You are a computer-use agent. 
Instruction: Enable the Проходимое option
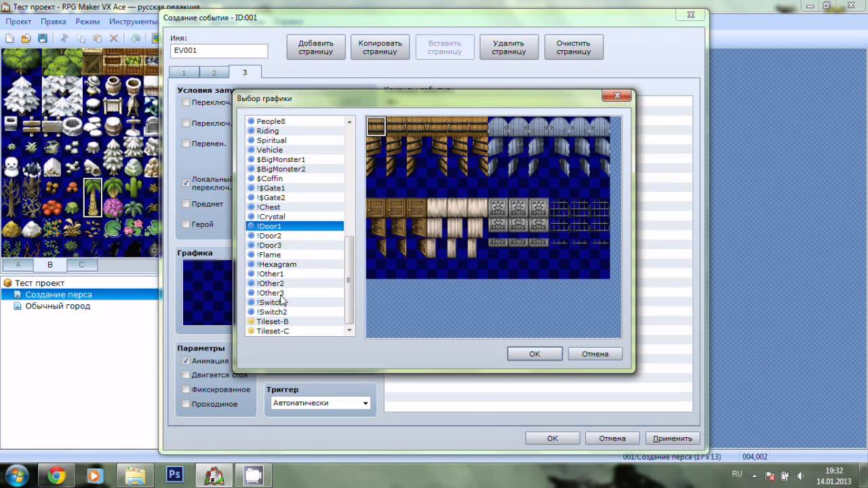tap(186, 404)
